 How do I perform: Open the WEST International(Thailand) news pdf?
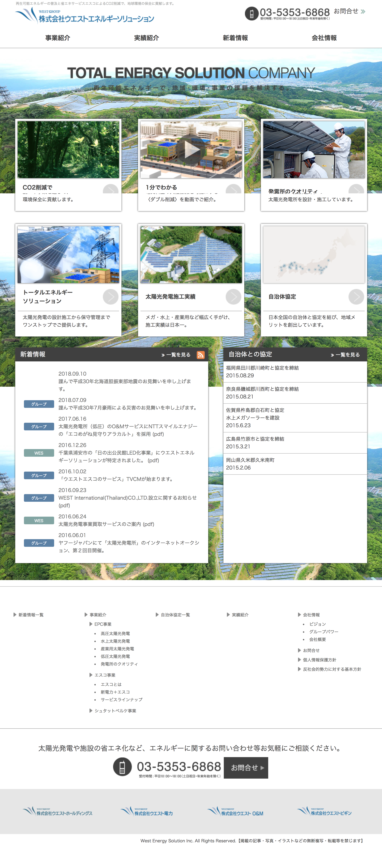(x=128, y=502)
